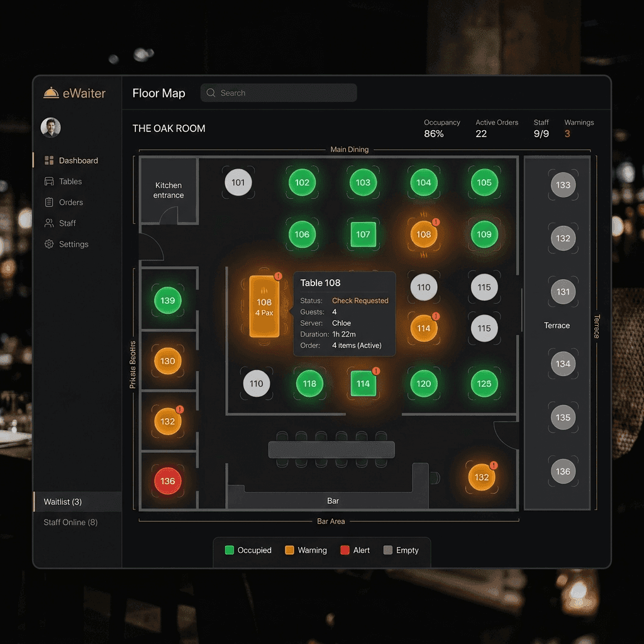The height and width of the screenshot is (644, 644).
Task: Click the Check Requested status text
Action: tap(360, 301)
